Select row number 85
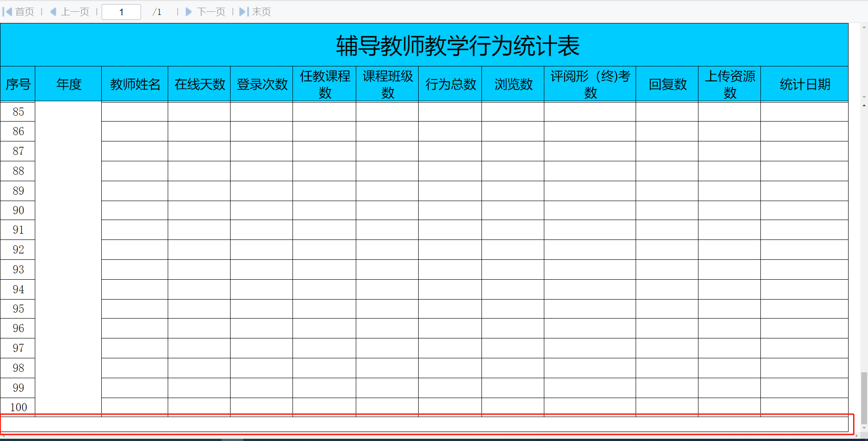 (18, 112)
